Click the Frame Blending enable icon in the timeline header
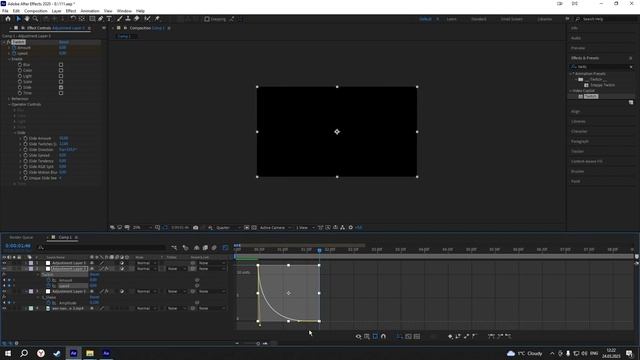The height and width of the screenshot is (360, 640). click(x=205, y=248)
